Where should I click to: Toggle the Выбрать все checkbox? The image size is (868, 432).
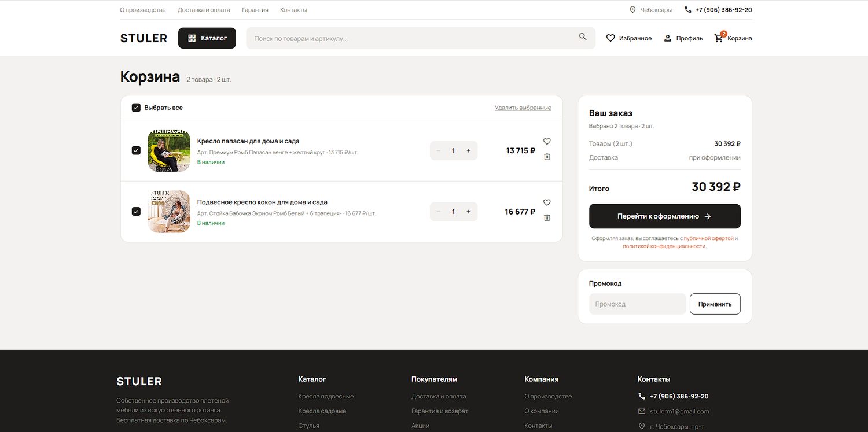[136, 108]
